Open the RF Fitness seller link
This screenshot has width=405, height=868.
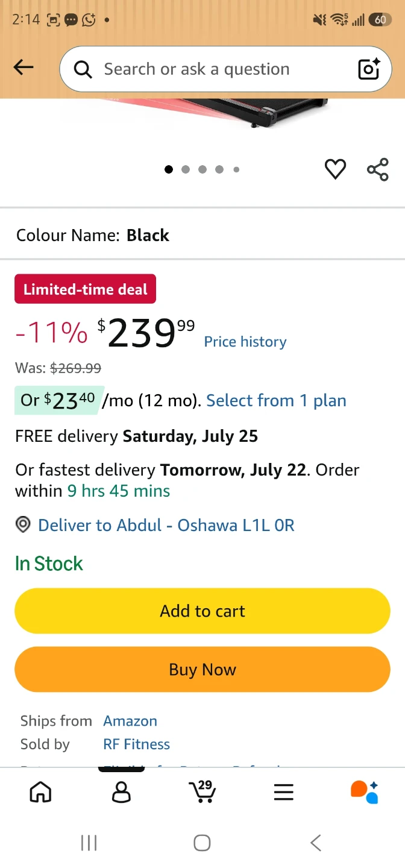click(x=137, y=744)
